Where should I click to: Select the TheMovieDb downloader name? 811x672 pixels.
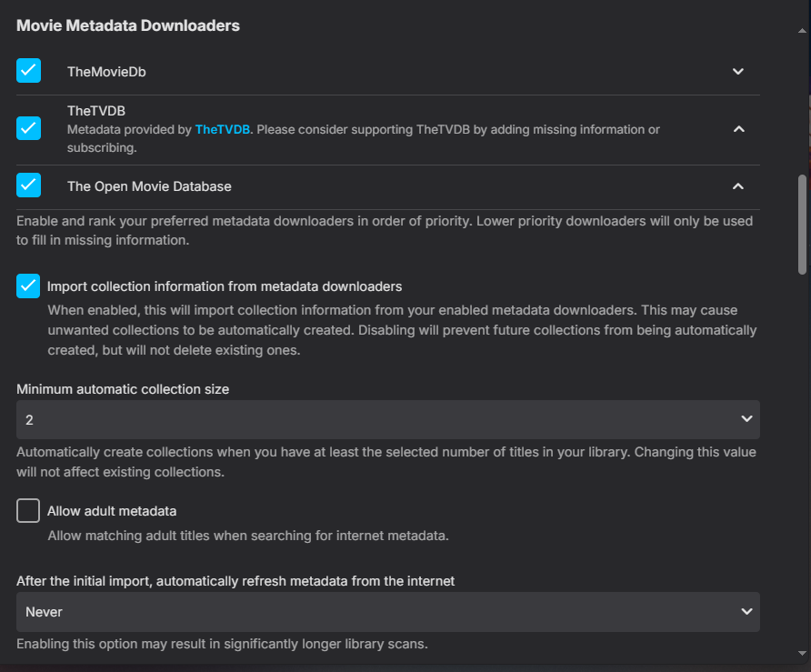click(106, 72)
